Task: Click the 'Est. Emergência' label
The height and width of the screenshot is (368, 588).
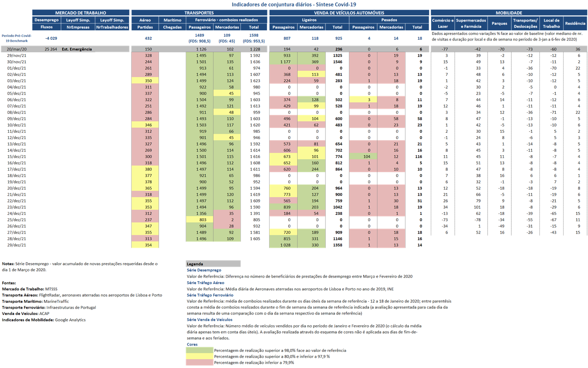Action: pyautogui.click(x=77, y=49)
